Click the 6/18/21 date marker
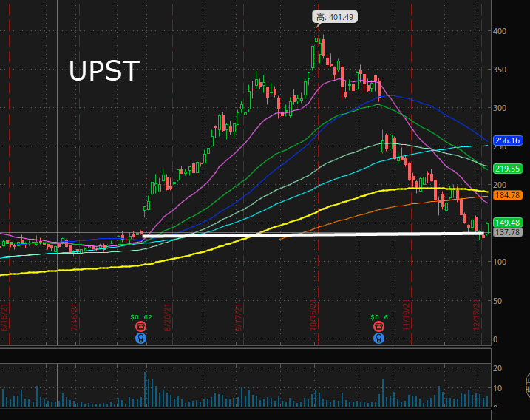This screenshot has width=530, height=420. 4,317
